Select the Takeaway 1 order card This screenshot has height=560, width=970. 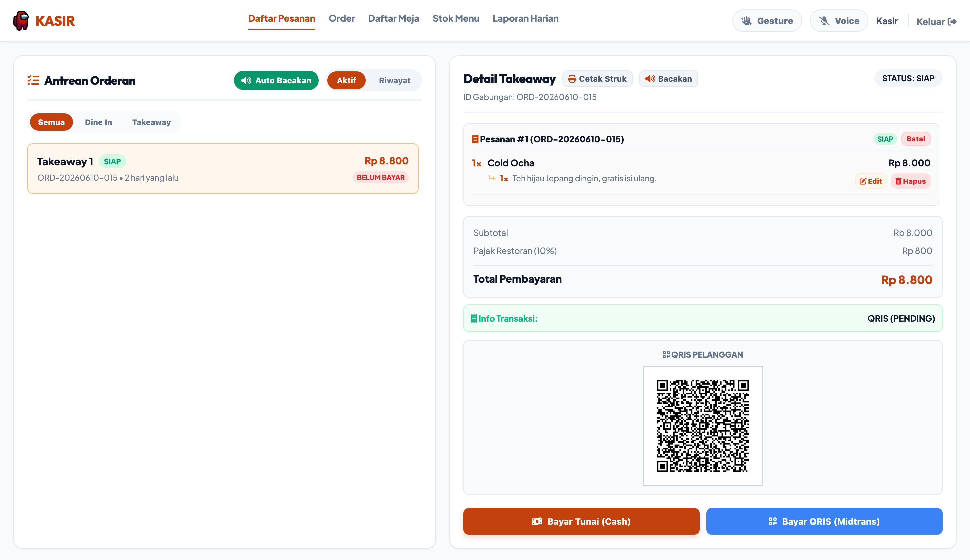click(x=223, y=168)
